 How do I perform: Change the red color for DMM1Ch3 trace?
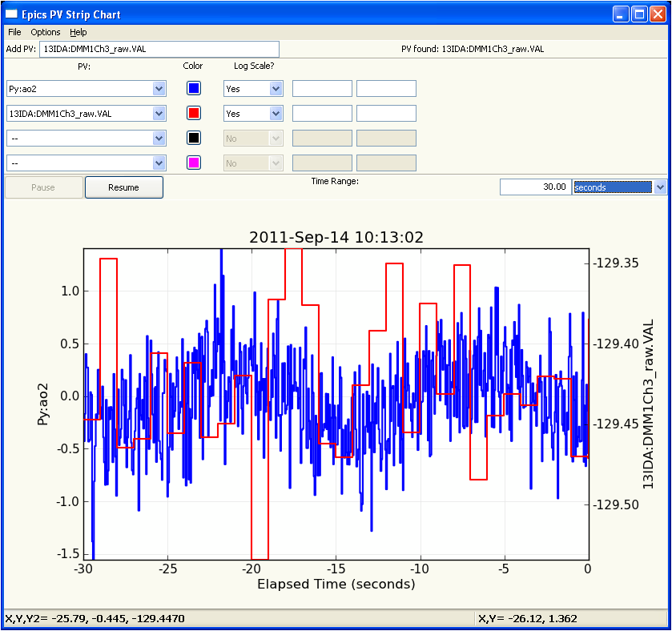point(193,112)
